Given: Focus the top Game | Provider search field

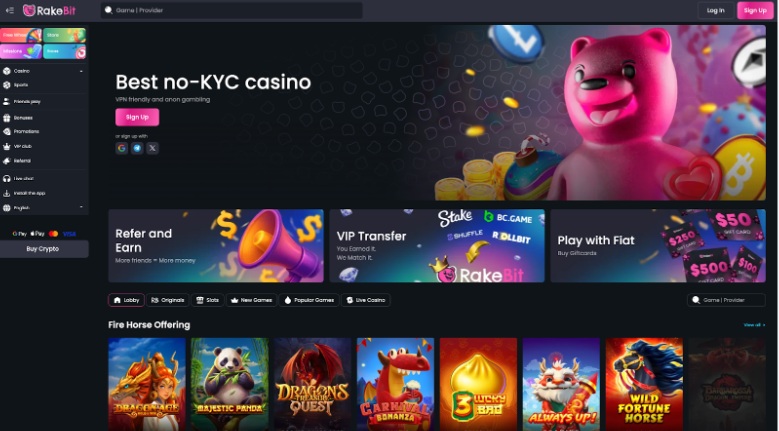Looking at the screenshot, I should 232,10.
